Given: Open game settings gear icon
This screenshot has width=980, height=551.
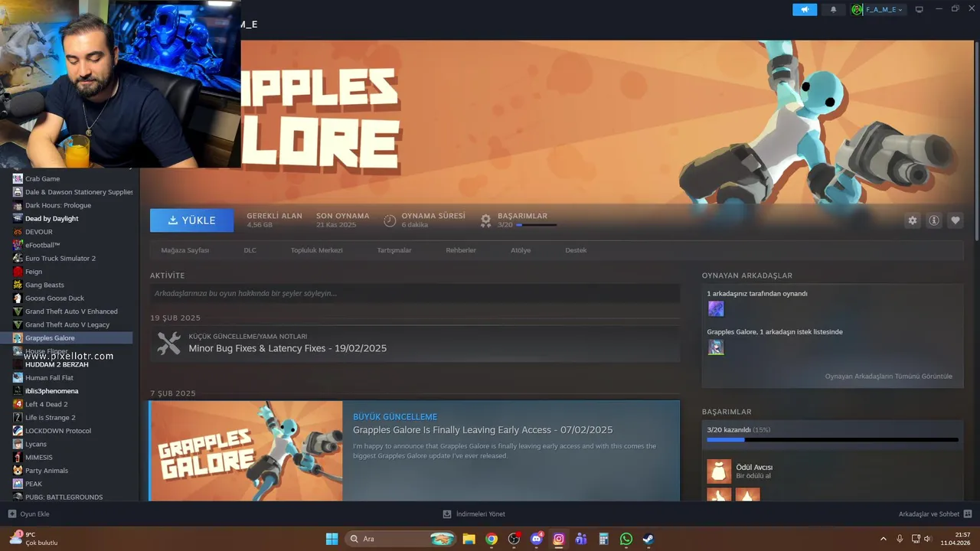Looking at the screenshot, I should (x=913, y=220).
